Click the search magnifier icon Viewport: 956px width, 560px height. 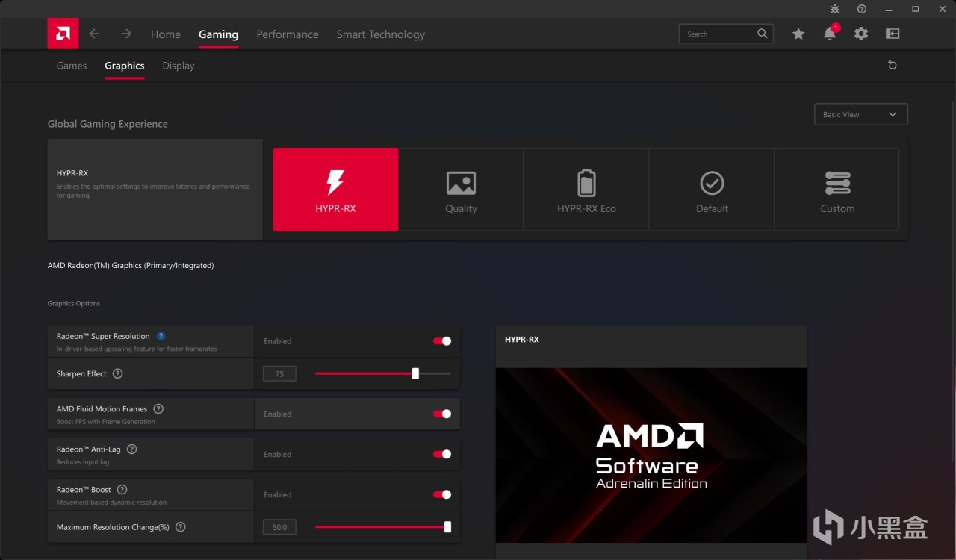point(762,34)
